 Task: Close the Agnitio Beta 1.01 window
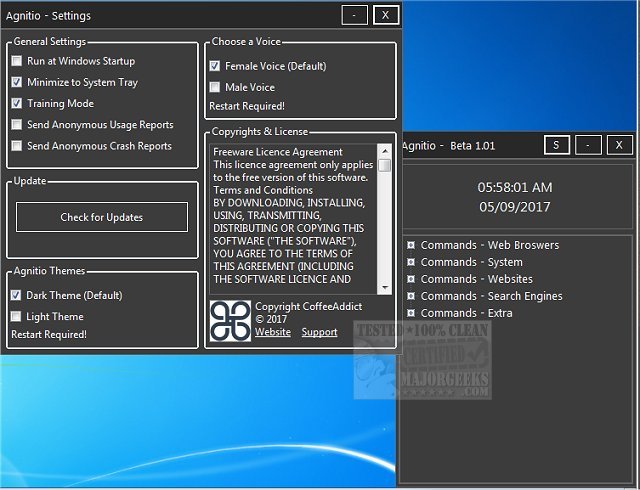620,145
